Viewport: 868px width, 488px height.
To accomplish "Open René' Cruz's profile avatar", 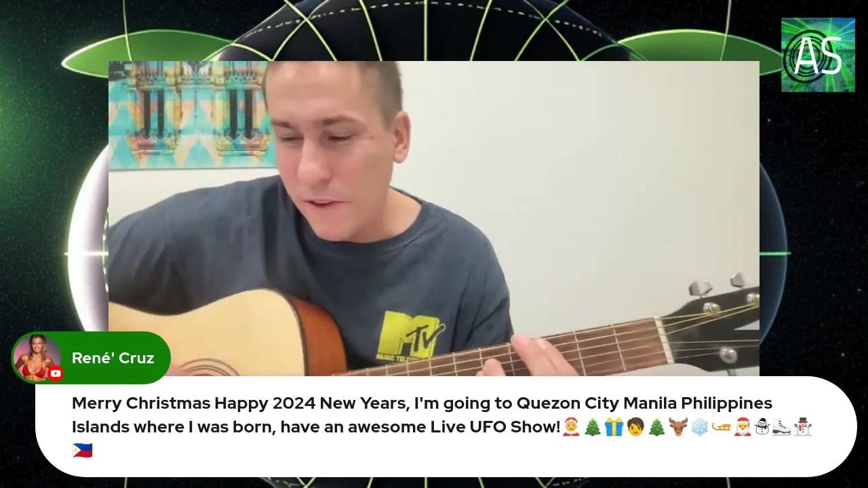I will pyautogui.click(x=37, y=357).
